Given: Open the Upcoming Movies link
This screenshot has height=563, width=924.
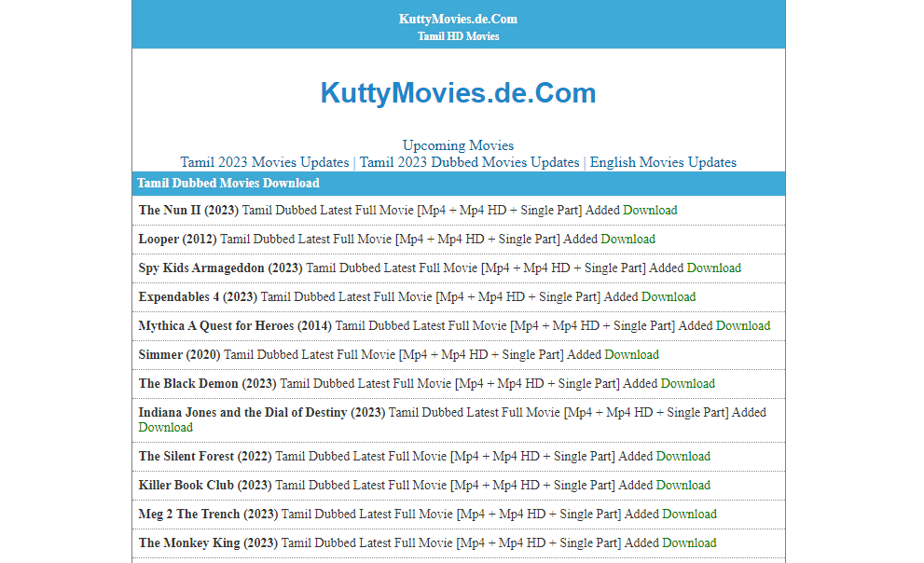Looking at the screenshot, I should tap(458, 145).
